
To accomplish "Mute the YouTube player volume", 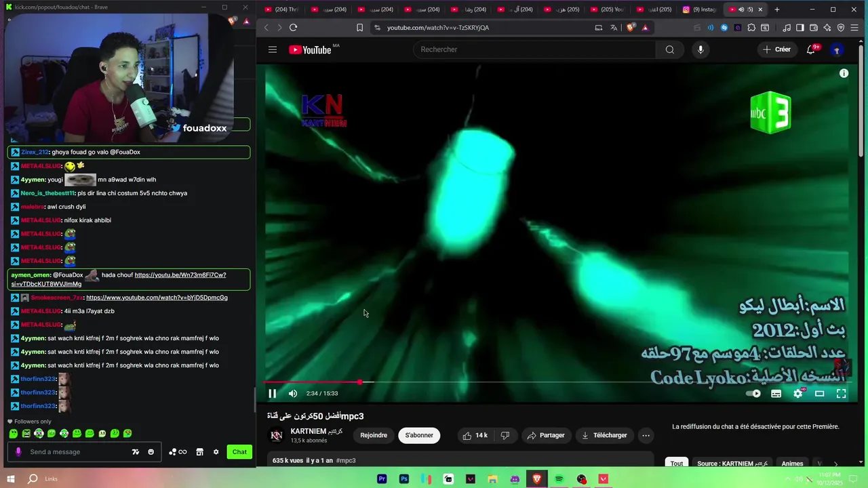I will point(293,393).
